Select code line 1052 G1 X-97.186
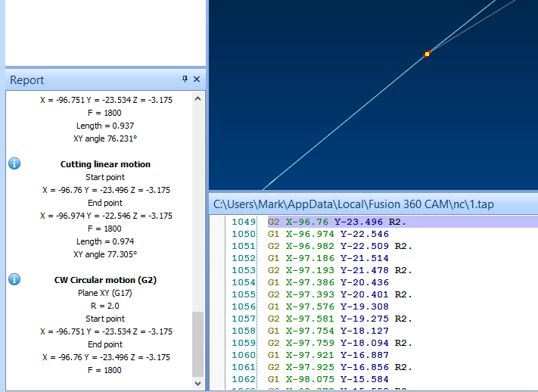This screenshot has height=392, width=538. [328, 258]
